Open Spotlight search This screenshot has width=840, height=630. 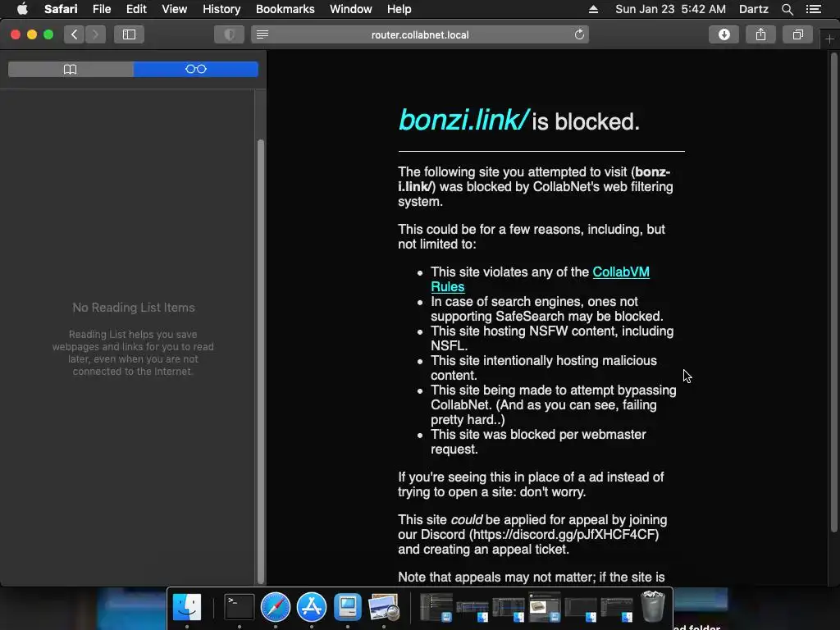787,9
